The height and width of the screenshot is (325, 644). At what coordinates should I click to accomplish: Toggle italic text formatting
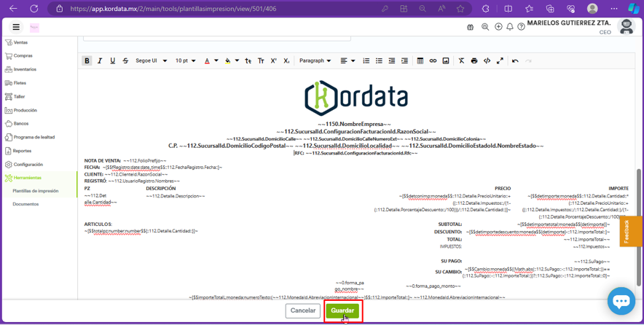coord(100,61)
